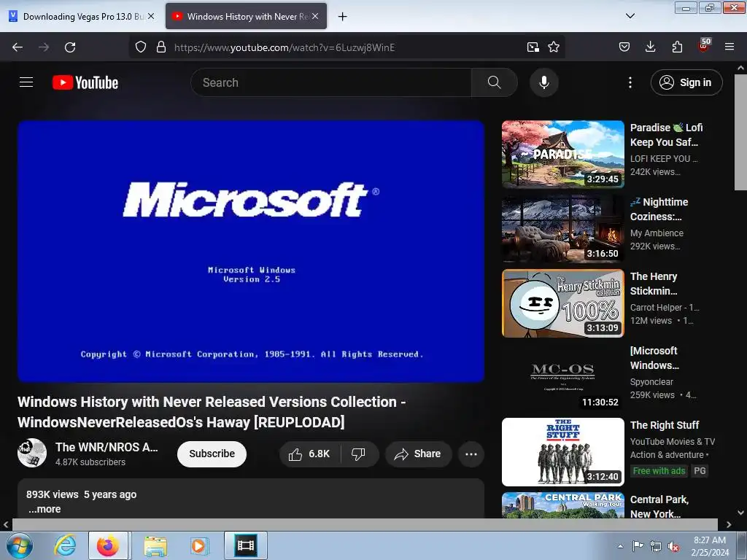
Task: Expand video description with ...more
Action: (44, 509)
